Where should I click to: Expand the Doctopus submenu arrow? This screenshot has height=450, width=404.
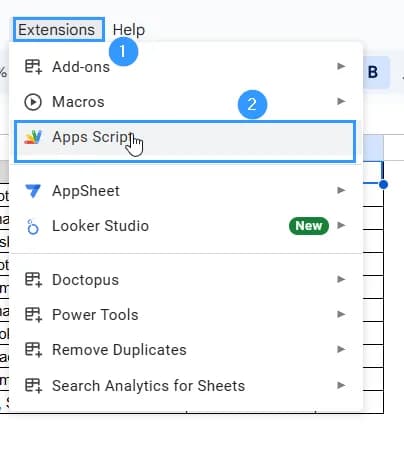tap(341, 279)
